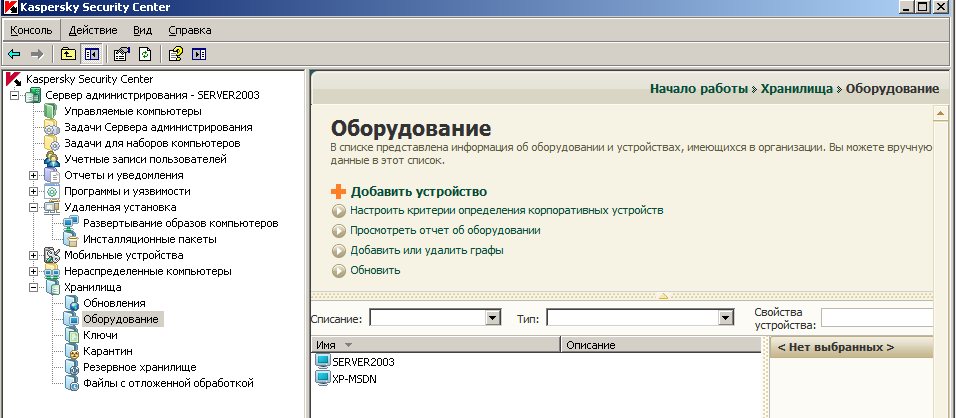956x418 pixels.
Task: Click the Back arrow toolbar icon
Action: [14, 54]
